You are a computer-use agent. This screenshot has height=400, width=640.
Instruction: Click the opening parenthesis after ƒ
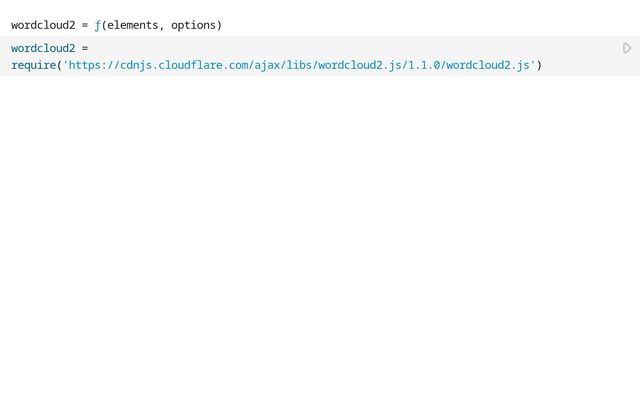point(104,25)
